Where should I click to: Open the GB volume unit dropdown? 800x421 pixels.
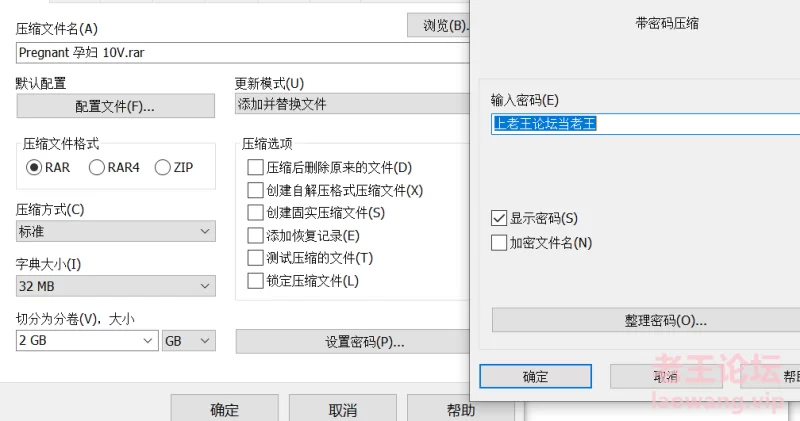tap(189, 341)
